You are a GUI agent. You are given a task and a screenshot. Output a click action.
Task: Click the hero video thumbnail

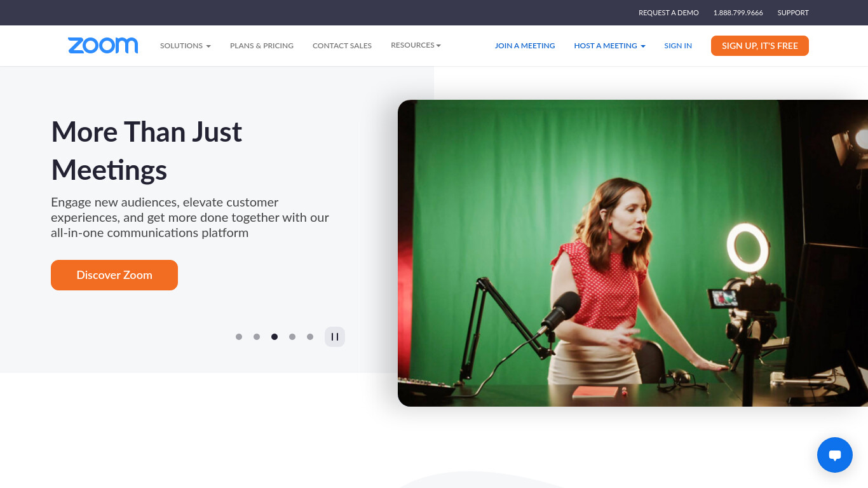pyautogui.click(x=633, y=253)
